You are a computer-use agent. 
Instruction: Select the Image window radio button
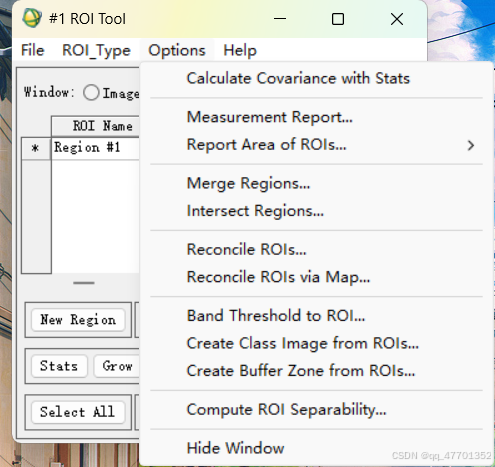[91, 93]
